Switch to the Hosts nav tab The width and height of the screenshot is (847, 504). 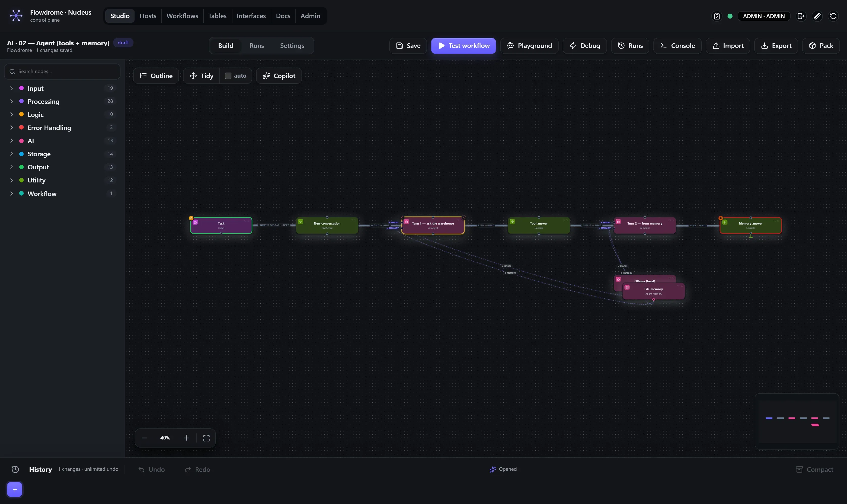(x=148, y=16)
